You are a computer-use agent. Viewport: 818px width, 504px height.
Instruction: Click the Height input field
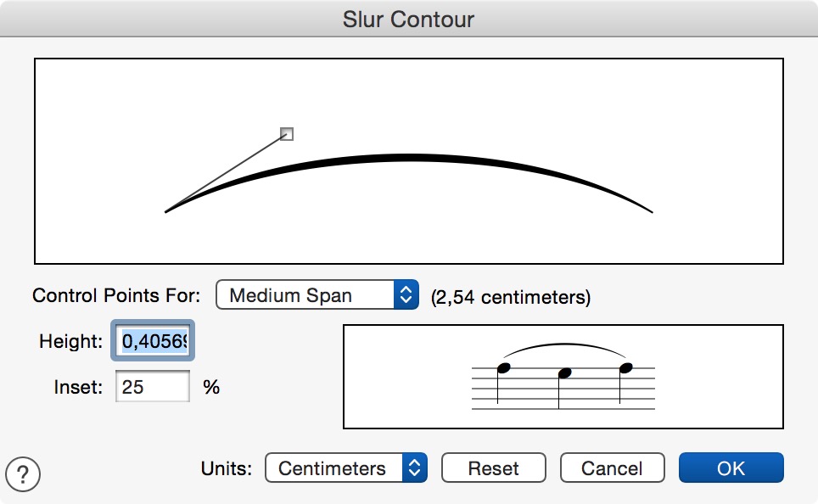click(153, 341)
